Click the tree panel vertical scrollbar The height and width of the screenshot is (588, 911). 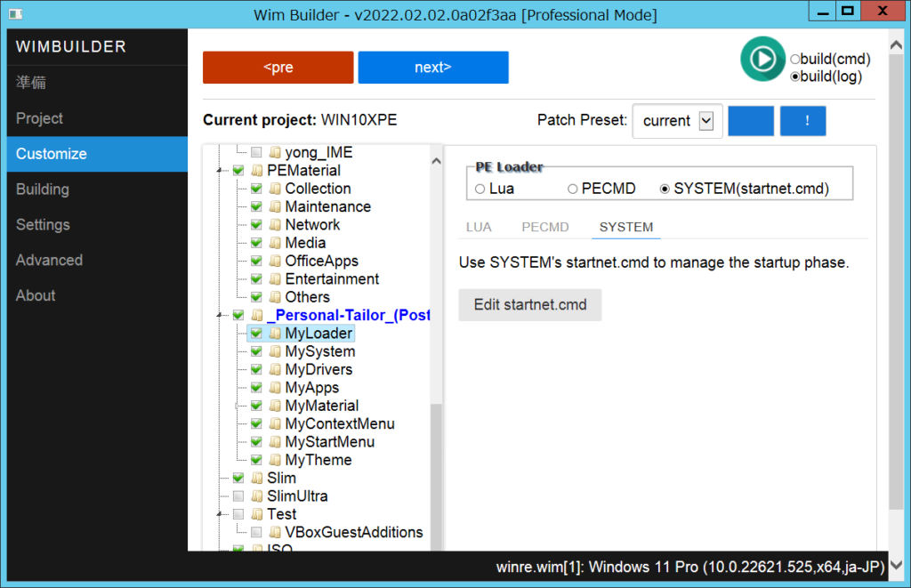pyautogui.click(x=436, y=356)
